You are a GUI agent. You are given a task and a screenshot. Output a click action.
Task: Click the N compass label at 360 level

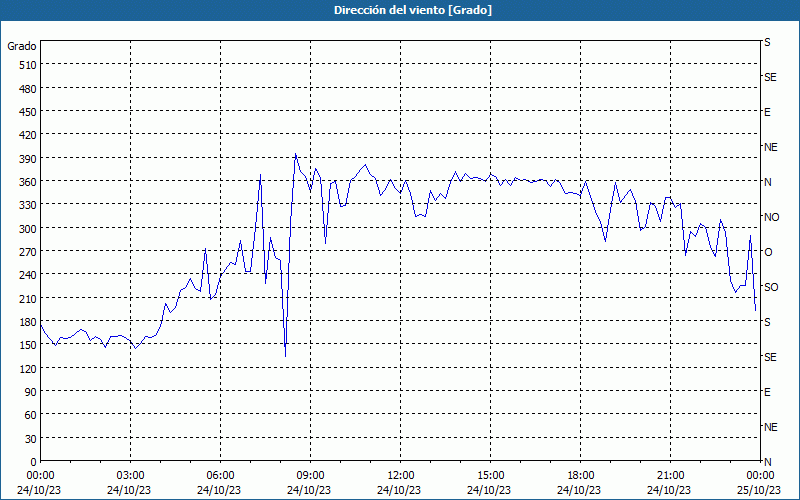tap(767, 182)
